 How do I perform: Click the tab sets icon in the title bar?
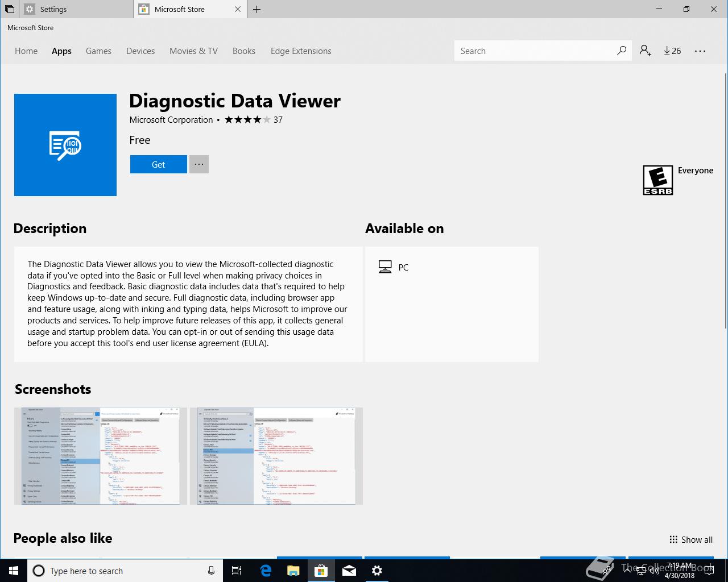(x=10, y=9)
